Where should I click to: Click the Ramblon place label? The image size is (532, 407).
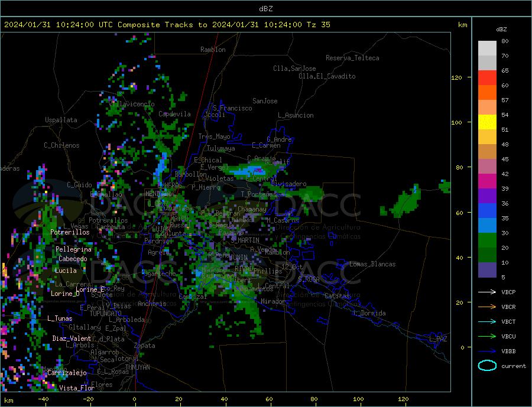[213, 50]
